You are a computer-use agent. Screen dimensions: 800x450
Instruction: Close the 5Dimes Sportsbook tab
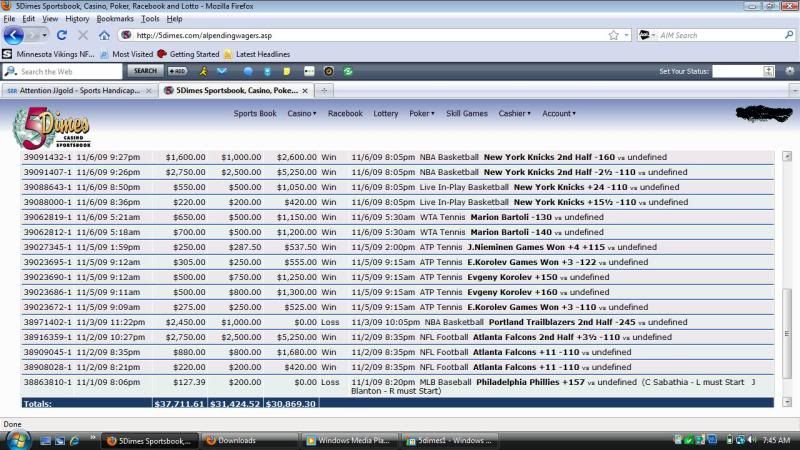tap(305, 90)
